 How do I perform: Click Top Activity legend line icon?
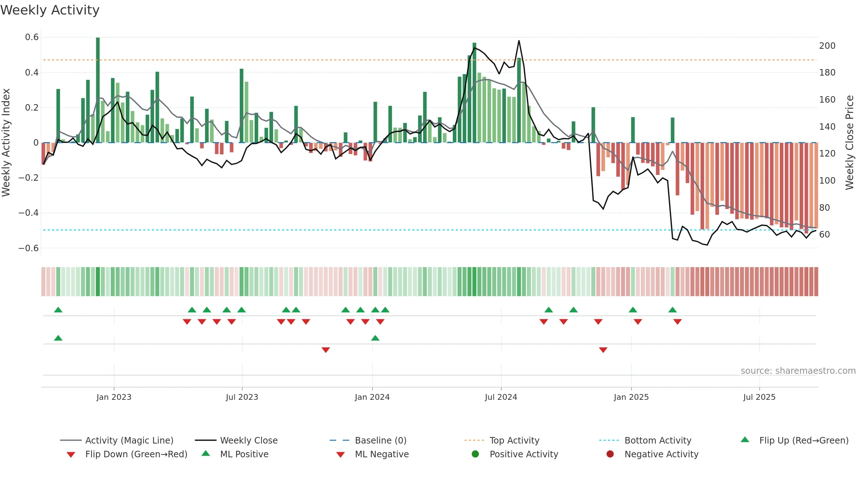coord(474,440)
